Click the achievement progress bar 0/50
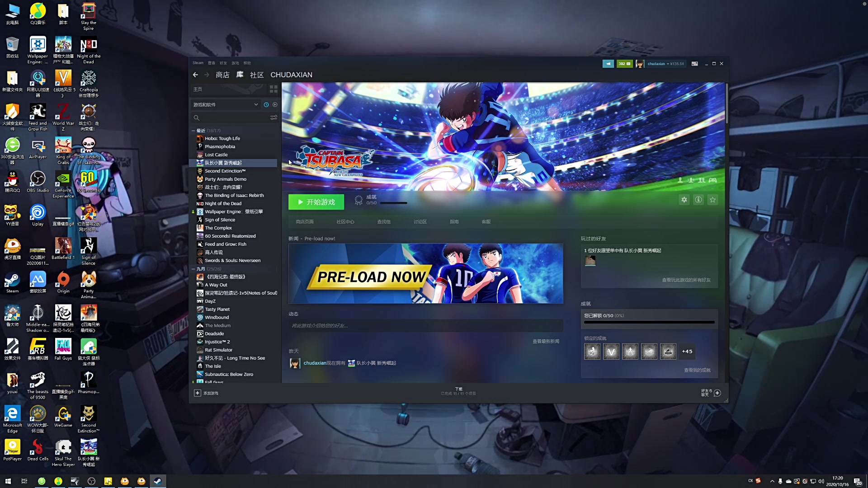This screenshot has width=868, height=488. pyautogui.click(x=649, y=322)
